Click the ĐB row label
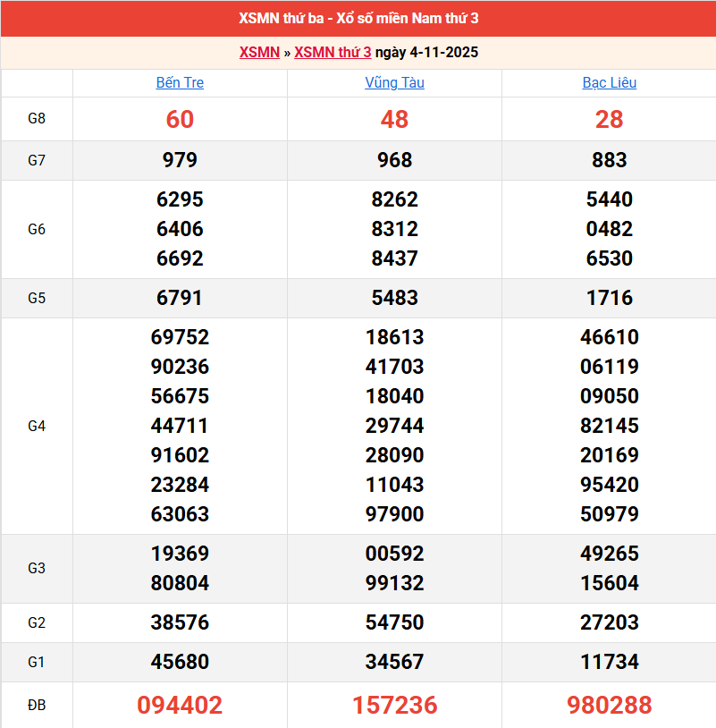The height and width of the screenshot is (728, 716). (37, 705)
